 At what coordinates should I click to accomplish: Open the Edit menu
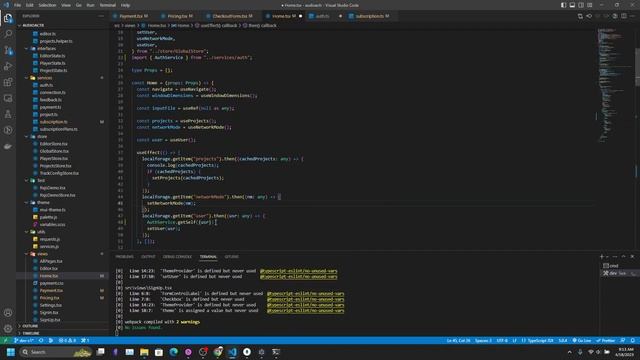(30, 5)
